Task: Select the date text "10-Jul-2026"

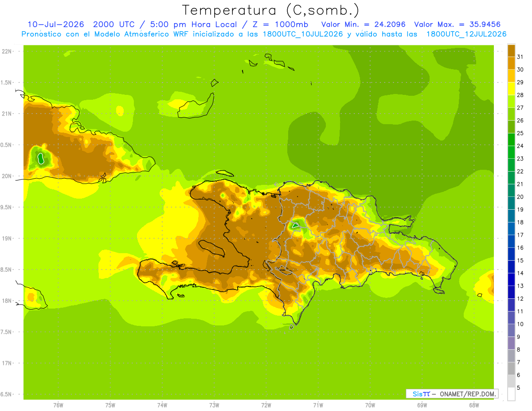Action: [x=56, y=24]
